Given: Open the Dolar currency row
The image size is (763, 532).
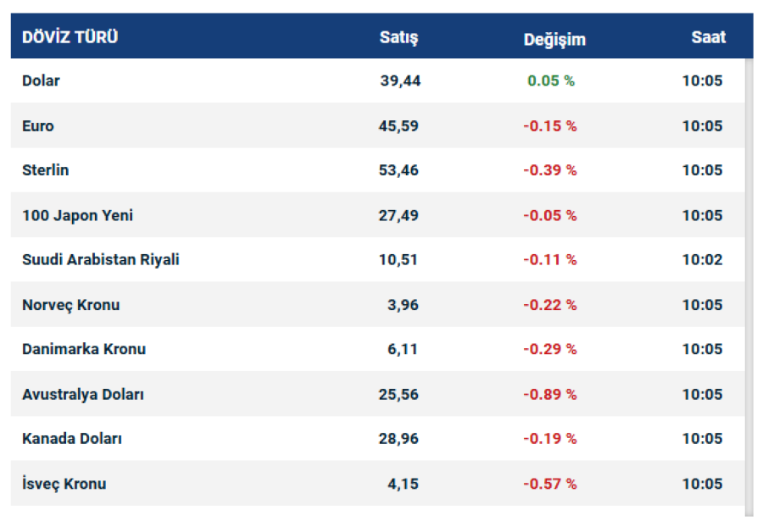Looking at the screenshot, I should [x=41, y=81].
